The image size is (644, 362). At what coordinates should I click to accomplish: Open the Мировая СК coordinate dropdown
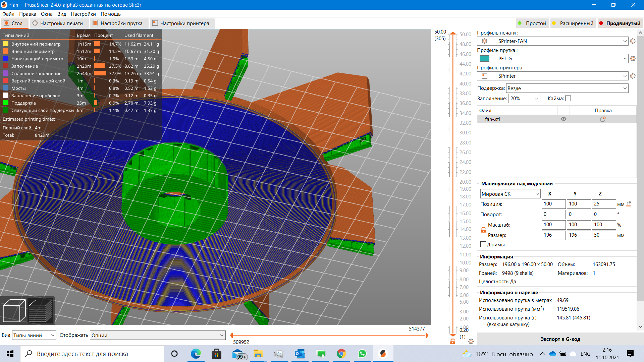[510, 194]
